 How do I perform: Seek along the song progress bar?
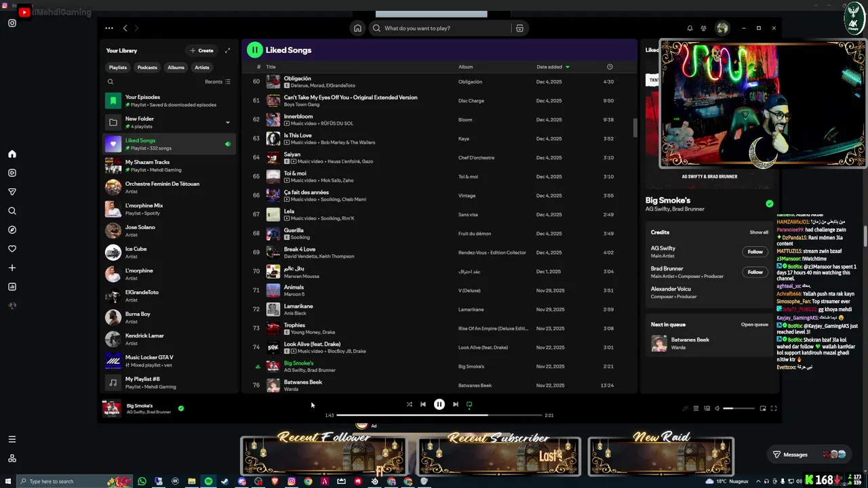[439, 415]
